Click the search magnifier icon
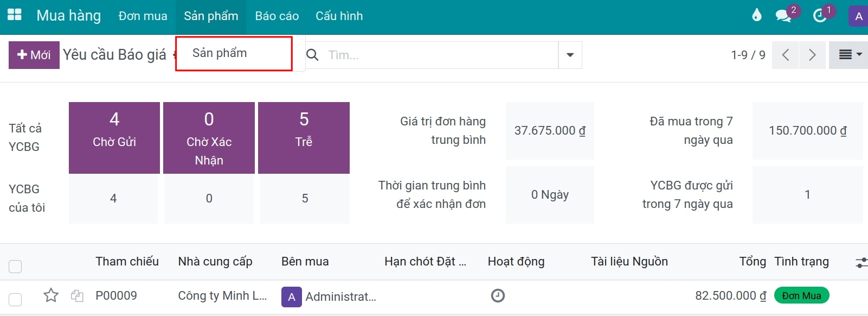The width and height of the screenshot is (868, 316). click(312, 55)
